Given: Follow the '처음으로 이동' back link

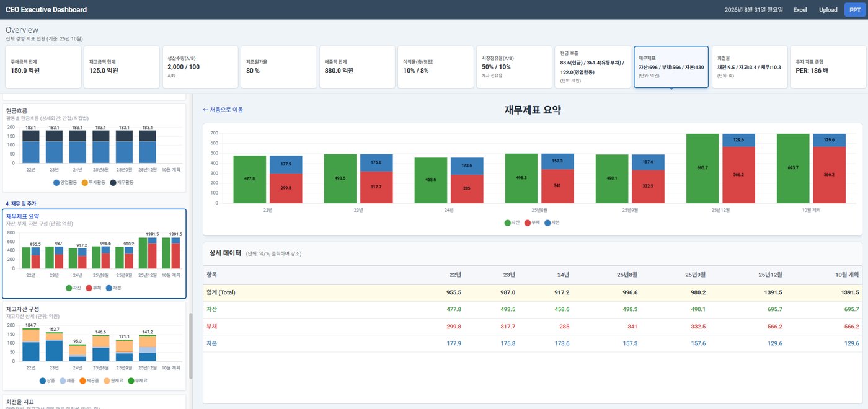Looking at the screenshot, I should pos(223,110).
